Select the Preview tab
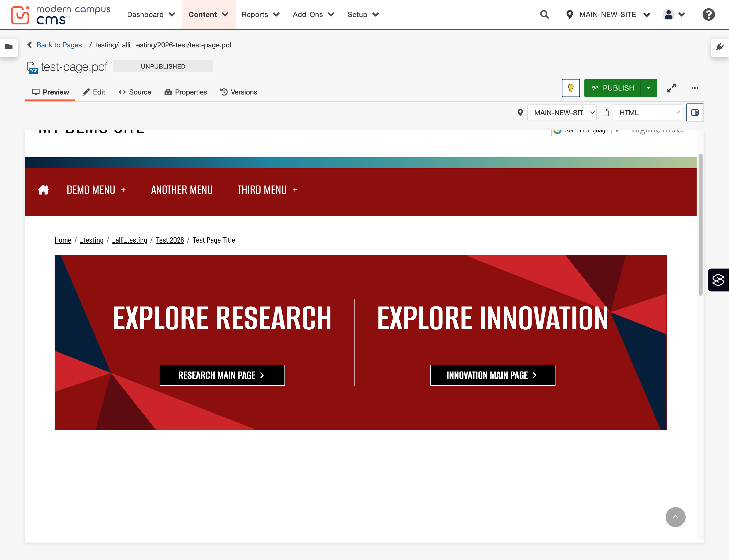Image resolution: width=729 pixels, height=560 pixels. point(50,92)
